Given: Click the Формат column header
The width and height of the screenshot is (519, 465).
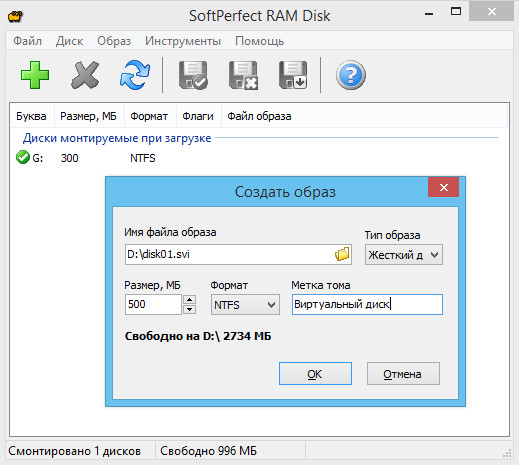Looking at the screenshot, I should [x=150, y=116].
